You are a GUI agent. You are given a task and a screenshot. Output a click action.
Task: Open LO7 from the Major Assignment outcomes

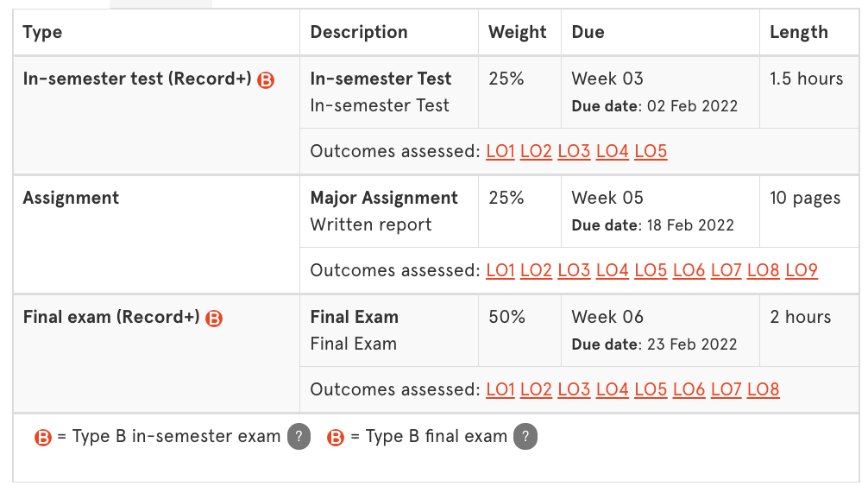point(725,270)
